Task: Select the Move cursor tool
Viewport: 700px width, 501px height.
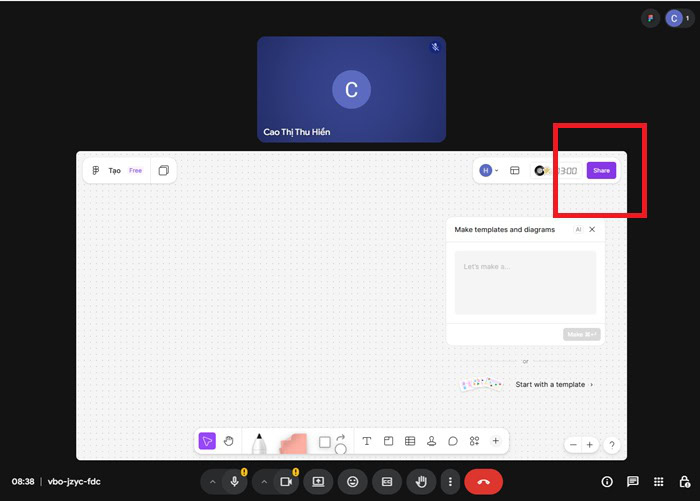Action: point(207,441)
